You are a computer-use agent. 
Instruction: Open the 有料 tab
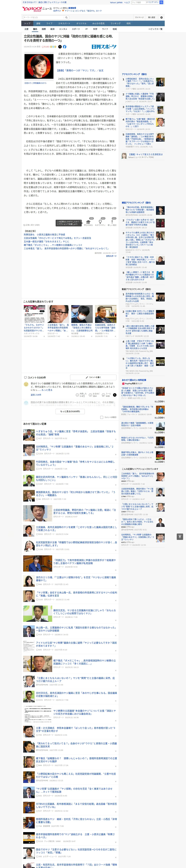point(128,24)
